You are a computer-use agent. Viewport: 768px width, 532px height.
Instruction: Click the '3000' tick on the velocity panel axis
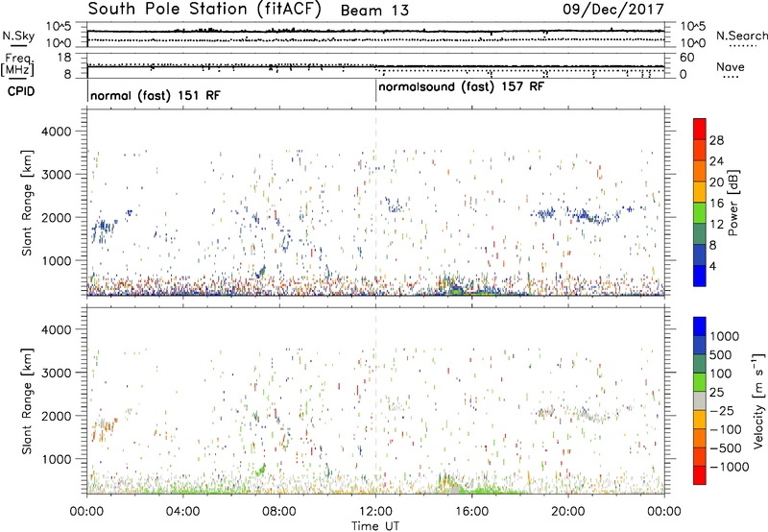click(57, 373)
